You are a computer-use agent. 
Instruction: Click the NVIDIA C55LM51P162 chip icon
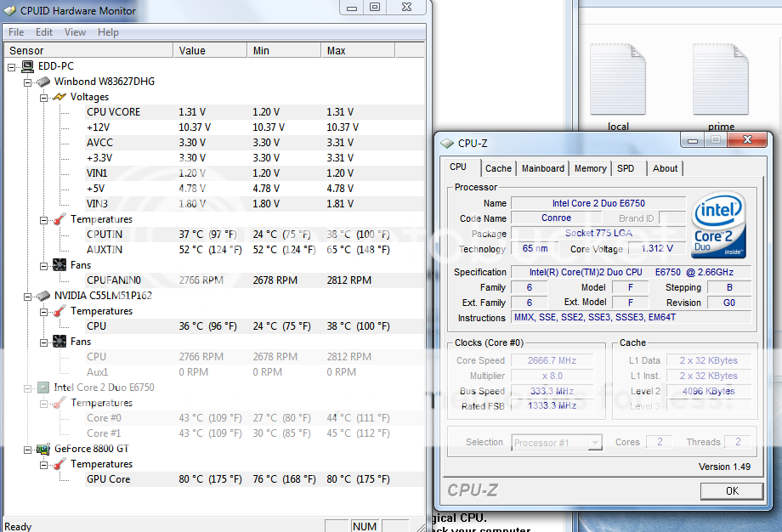point(42,296)
